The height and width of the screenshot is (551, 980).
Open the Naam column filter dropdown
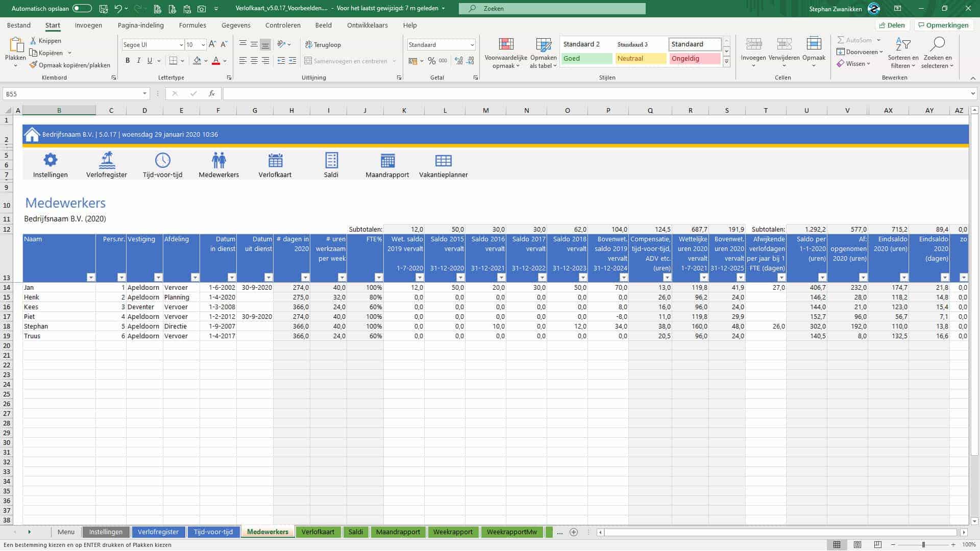[91, 278]
